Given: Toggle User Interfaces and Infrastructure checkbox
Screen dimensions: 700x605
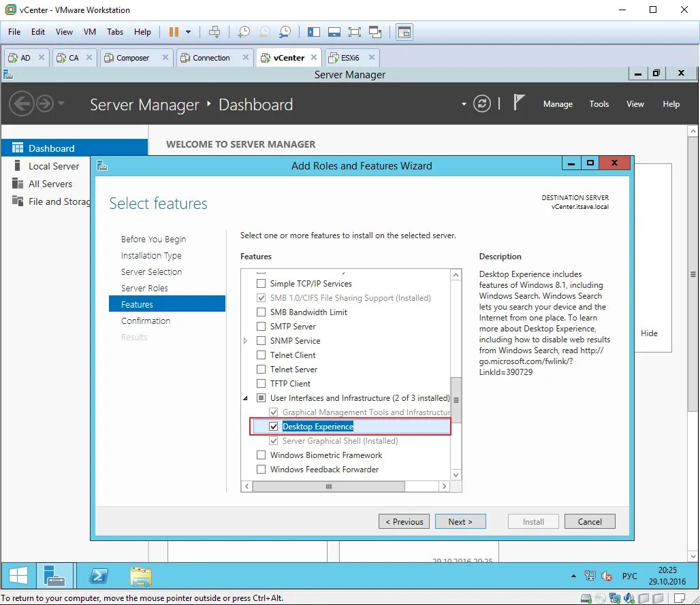Looking at the screenshot, I should click(261, 397).
